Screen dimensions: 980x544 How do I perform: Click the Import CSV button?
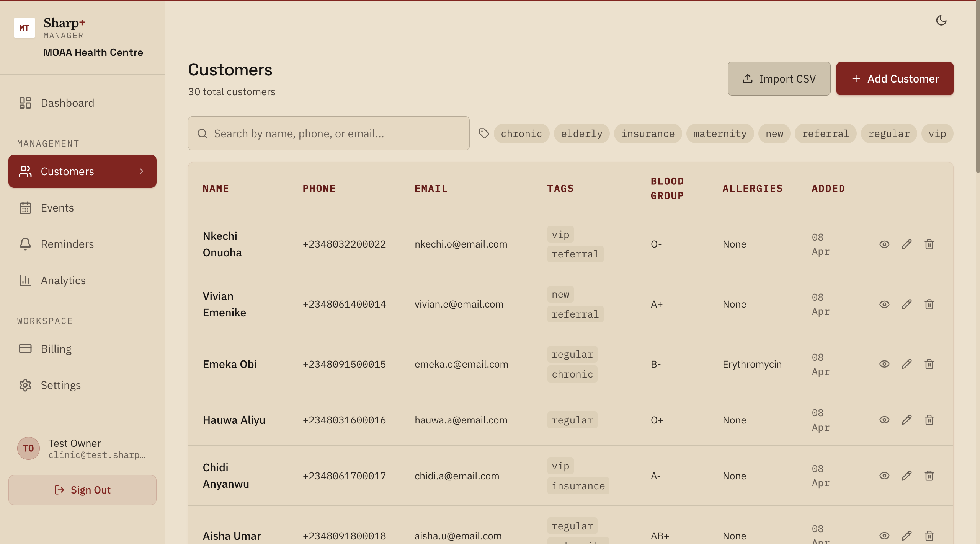pos(779,79)
